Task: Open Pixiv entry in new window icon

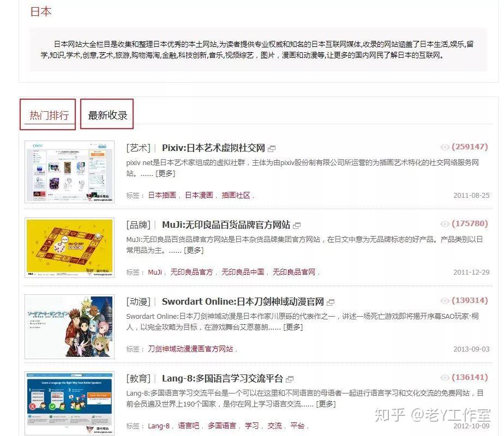Action: [x=272, y=149]
